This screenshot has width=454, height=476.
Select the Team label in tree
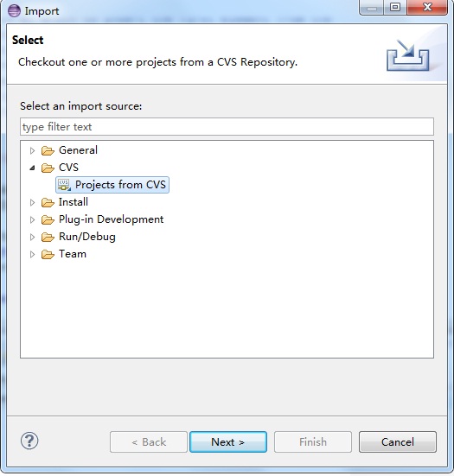[x=73, y=254]
